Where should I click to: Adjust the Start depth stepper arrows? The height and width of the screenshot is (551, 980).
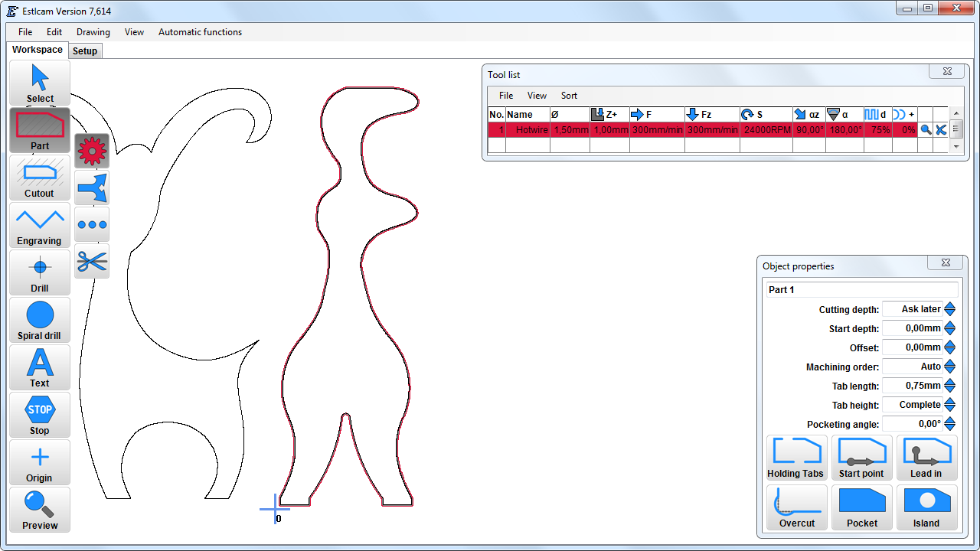(950, 328)
